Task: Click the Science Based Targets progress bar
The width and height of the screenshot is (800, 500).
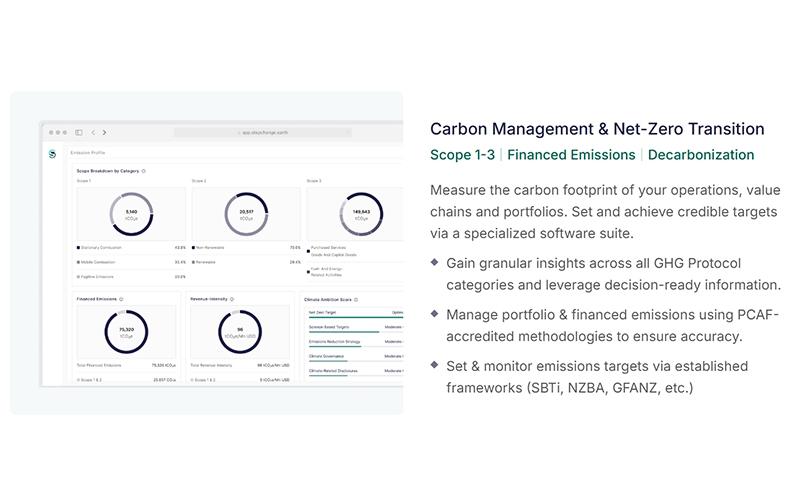Action: point(356,332)
